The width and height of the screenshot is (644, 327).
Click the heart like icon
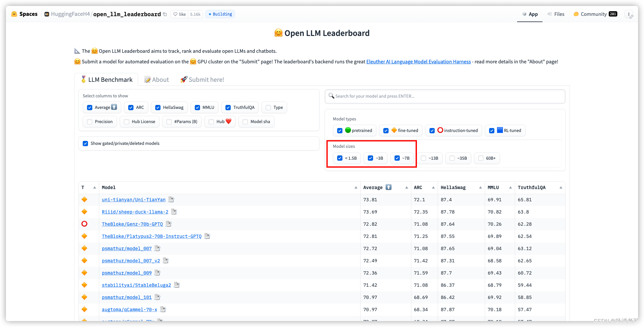[x=175, y=14]
